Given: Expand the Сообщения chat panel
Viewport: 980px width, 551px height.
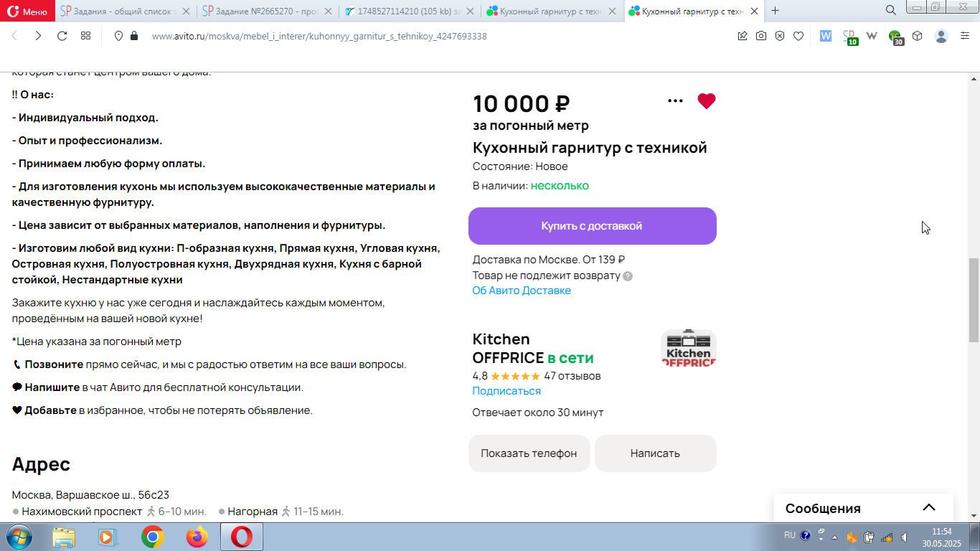Looking at the screenshot, I should click(x=929, y=508).
